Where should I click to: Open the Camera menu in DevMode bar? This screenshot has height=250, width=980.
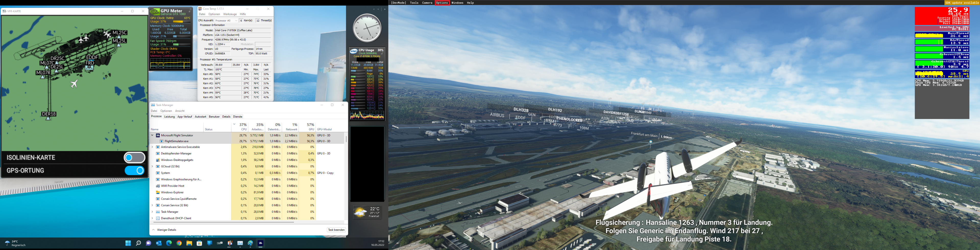(427, 3)
